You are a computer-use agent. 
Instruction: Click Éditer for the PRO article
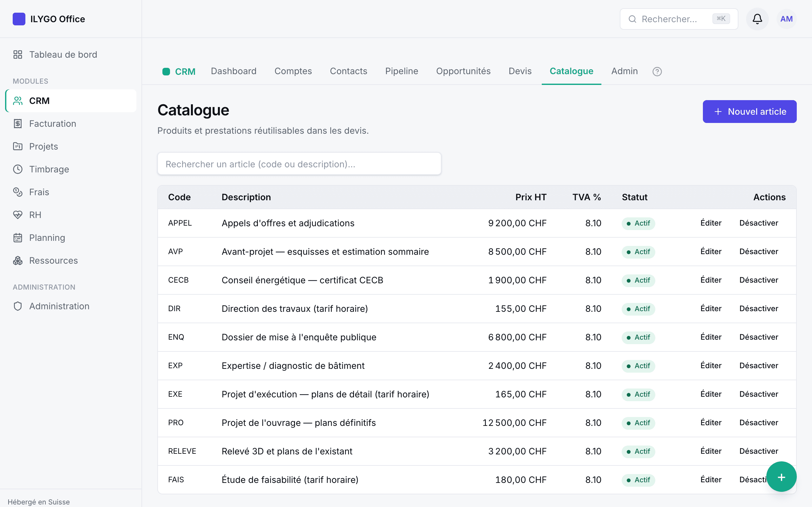[x=711, y=422]
